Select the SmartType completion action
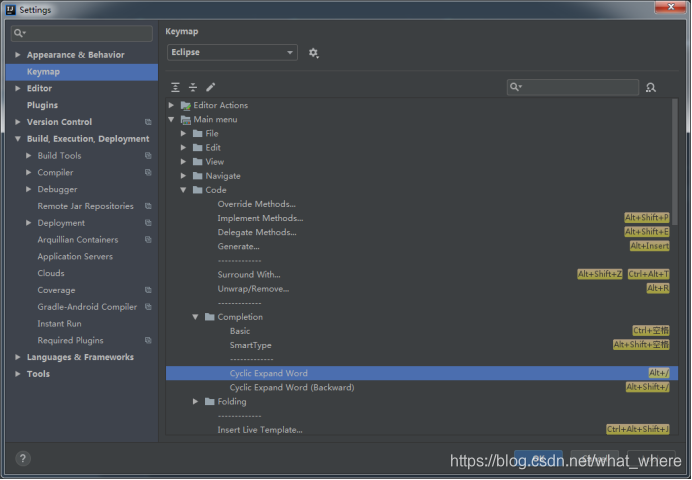The height and width of the screenshot is (480, 692). pos(250,345)
